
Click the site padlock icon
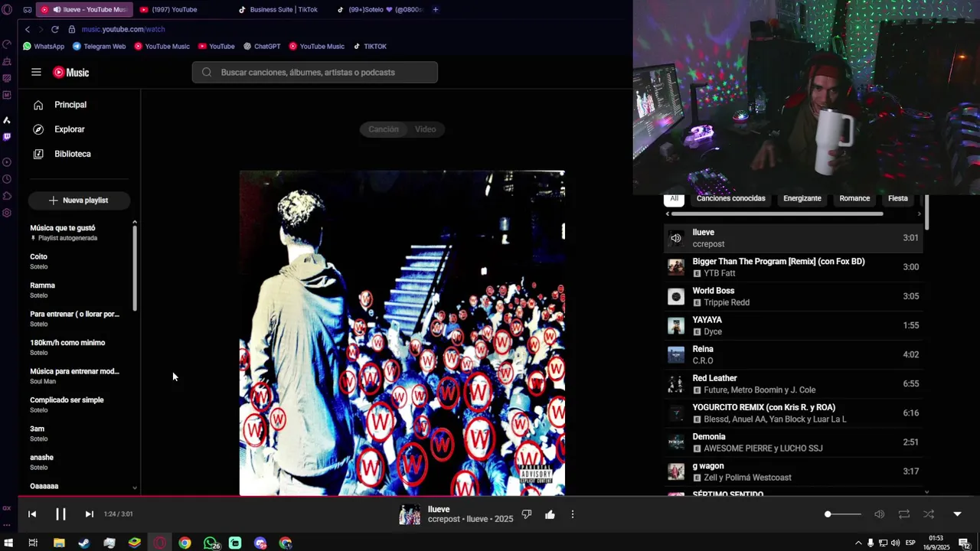point(72,29)
